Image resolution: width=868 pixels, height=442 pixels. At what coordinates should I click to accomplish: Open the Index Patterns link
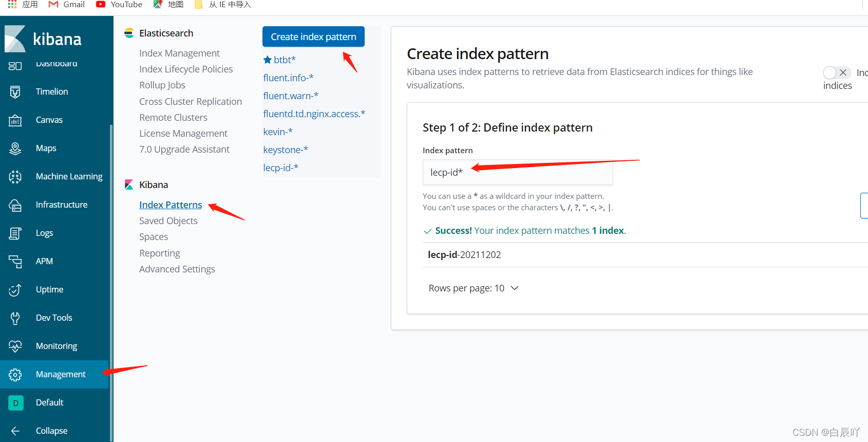pyautogui.click(x=171, y=205)
